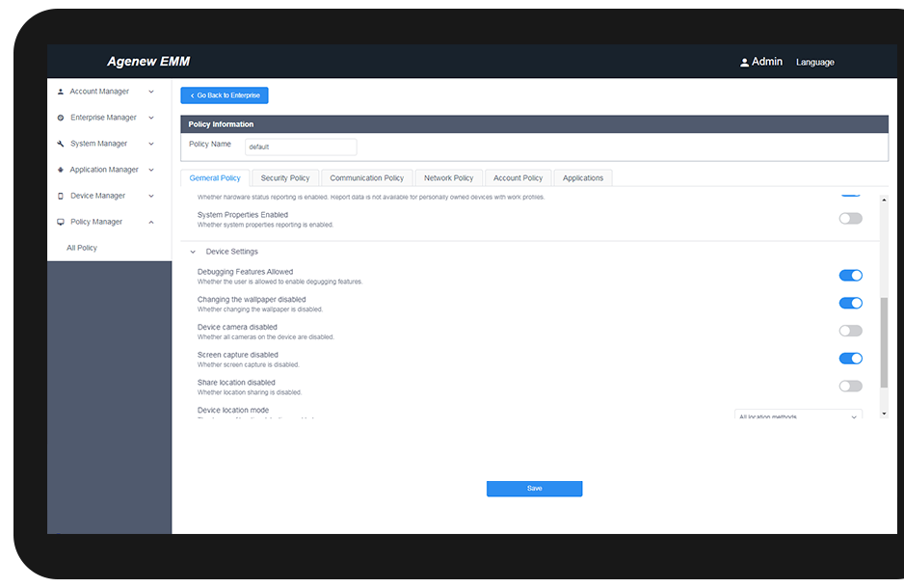Click the System Manager wrench icon
Image resolution: width=904 pixels, height=588 pixels.
coord(61,144)
